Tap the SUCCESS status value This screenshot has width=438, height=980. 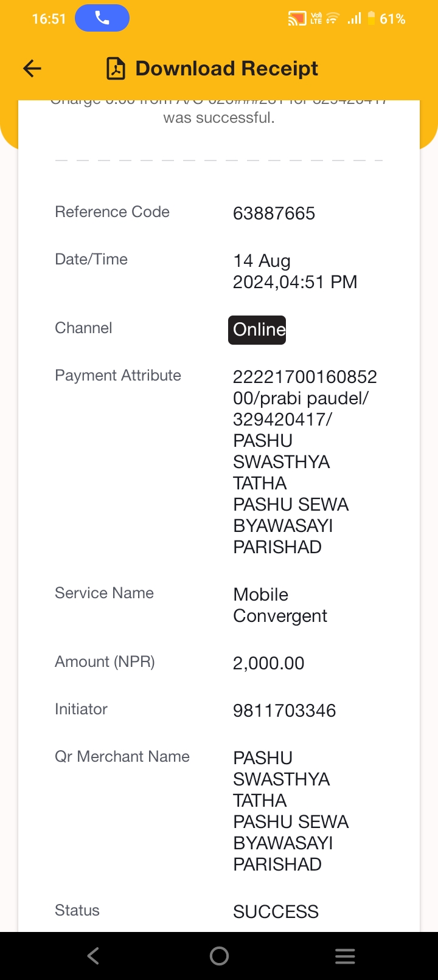(x=276, y=912)
